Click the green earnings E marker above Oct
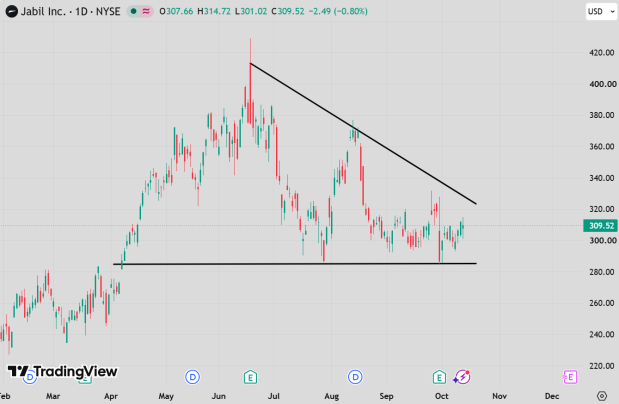Screen dimensions: 619x404 pyautogui.click(x=439, y=377)
